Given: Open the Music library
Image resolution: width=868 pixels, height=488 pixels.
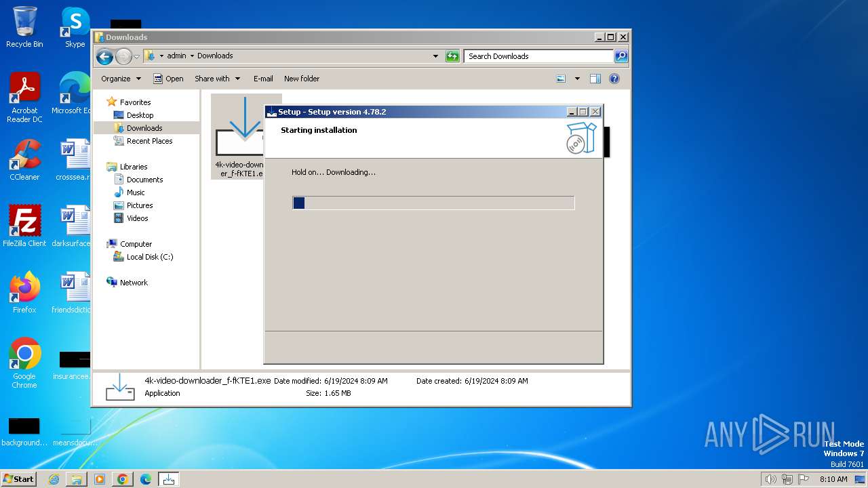Looking at the screenshot, I should click(136, 192).
